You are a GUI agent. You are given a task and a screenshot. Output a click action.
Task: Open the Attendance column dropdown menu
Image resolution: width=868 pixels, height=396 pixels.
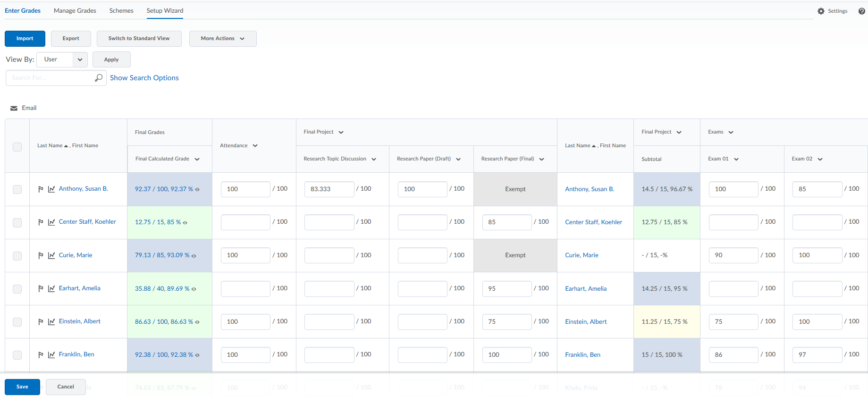point(255,146)
